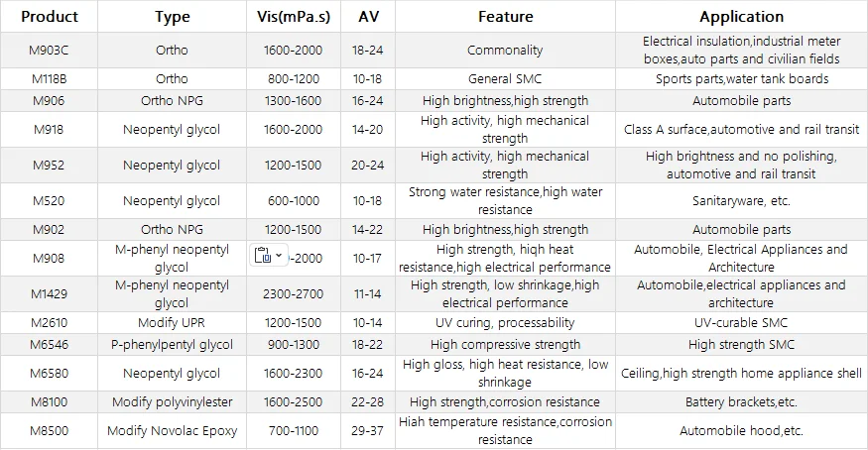
Task: Click the M903C product cell
Action: tap(49, 50)
